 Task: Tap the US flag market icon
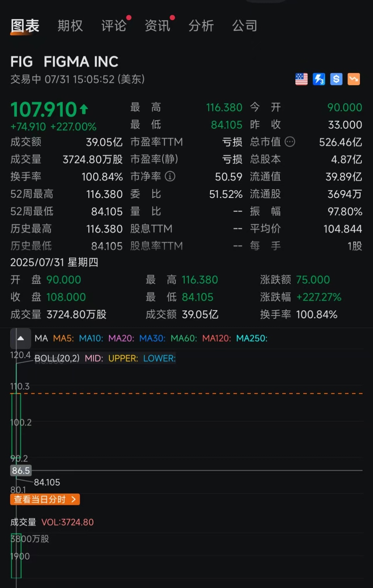(302, 79)
